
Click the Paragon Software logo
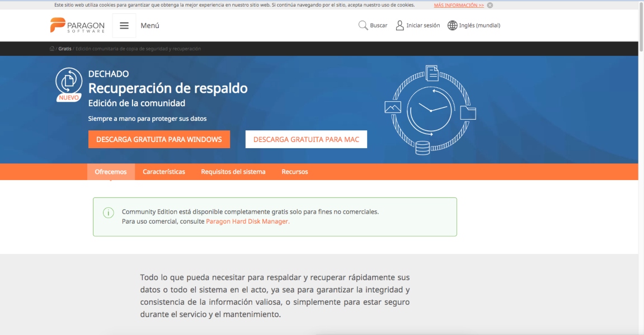77,26
